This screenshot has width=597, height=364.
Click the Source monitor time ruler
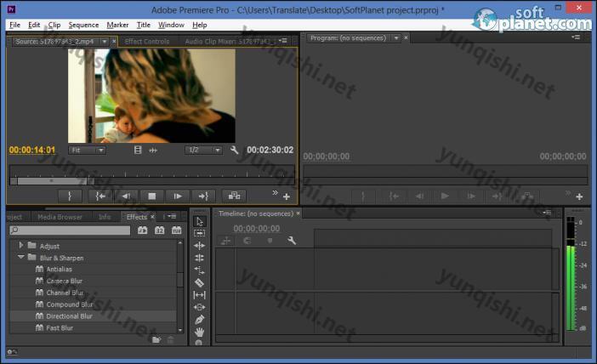tap(152, 171)
